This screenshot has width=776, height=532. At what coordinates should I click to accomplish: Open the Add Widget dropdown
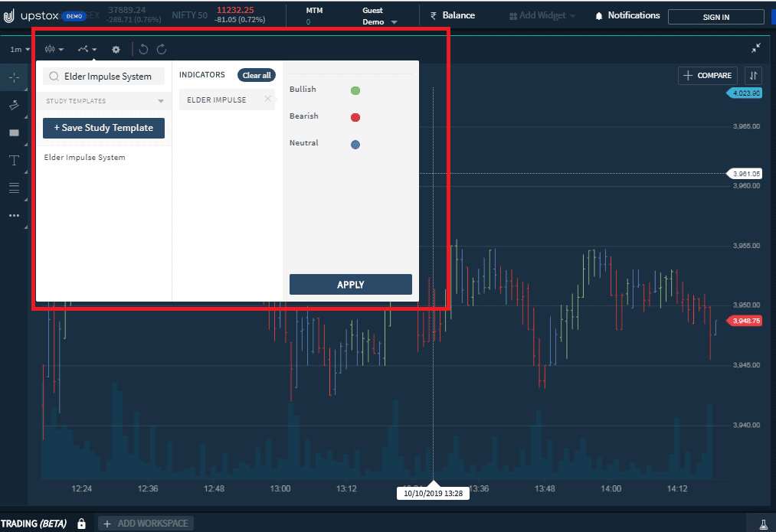tap(542, 16)
